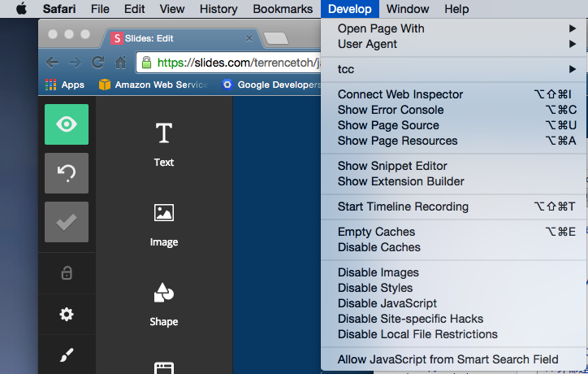Open the View menu
588x374 pixels.
coord(172,9)
